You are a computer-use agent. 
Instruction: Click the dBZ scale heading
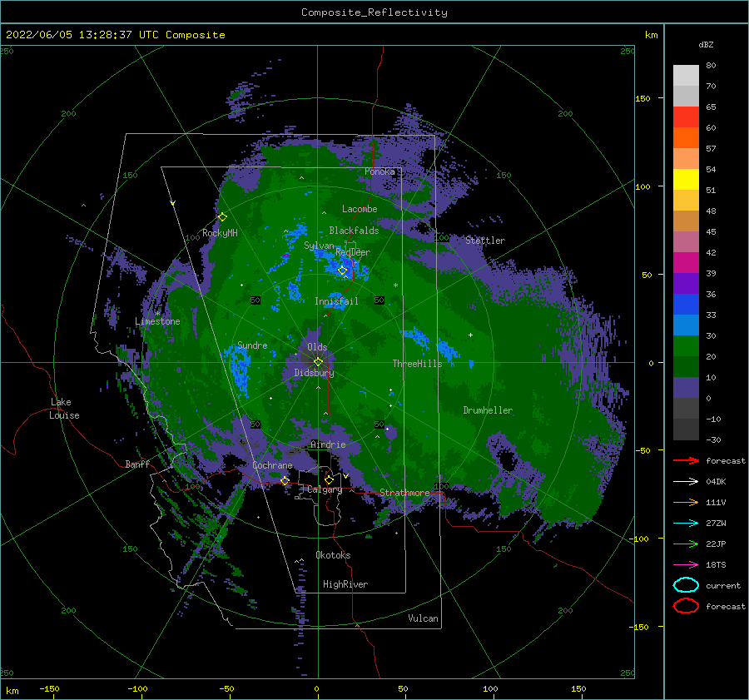[706, 44]
